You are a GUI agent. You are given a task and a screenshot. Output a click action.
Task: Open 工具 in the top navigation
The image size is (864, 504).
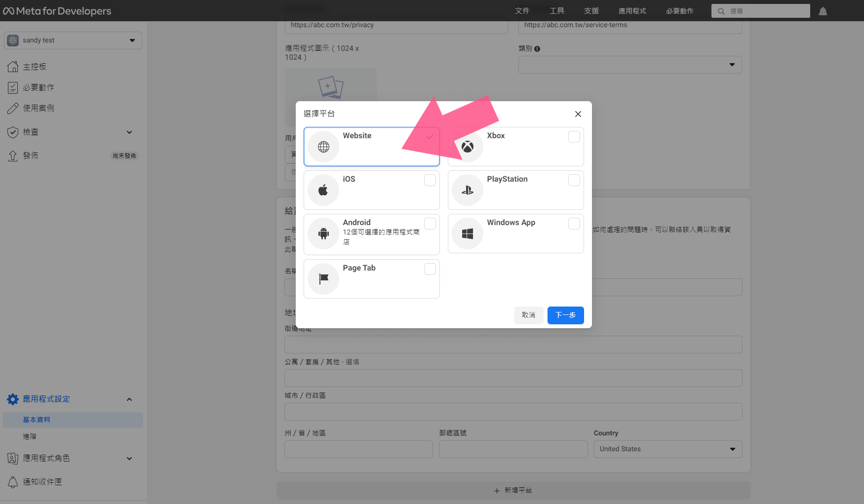[557, 11]
